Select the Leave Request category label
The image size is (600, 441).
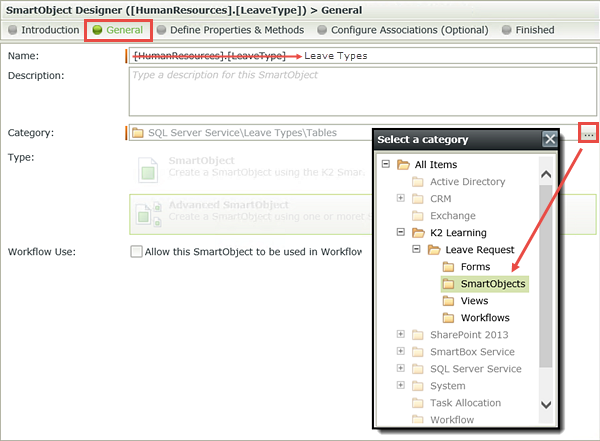(x=479, y=250)
